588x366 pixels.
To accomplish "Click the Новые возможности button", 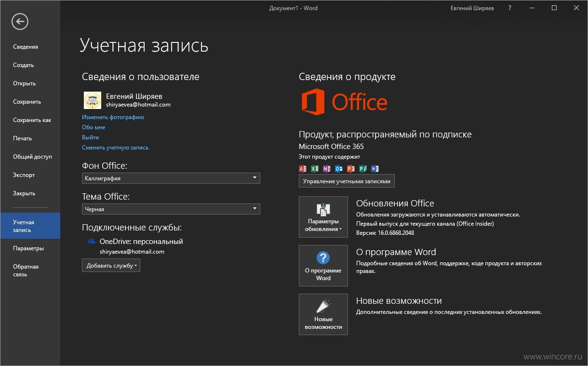I will pyautogui.click(x=323, y=314).
